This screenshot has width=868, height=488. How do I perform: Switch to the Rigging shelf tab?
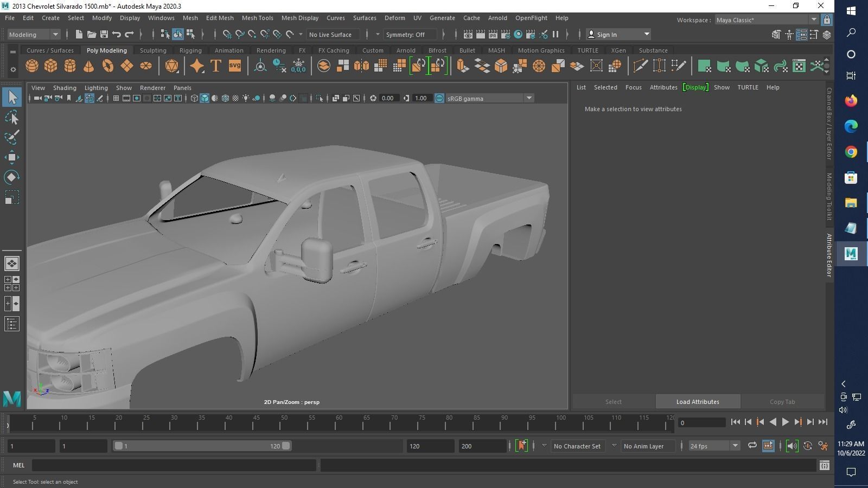point(190,50)
